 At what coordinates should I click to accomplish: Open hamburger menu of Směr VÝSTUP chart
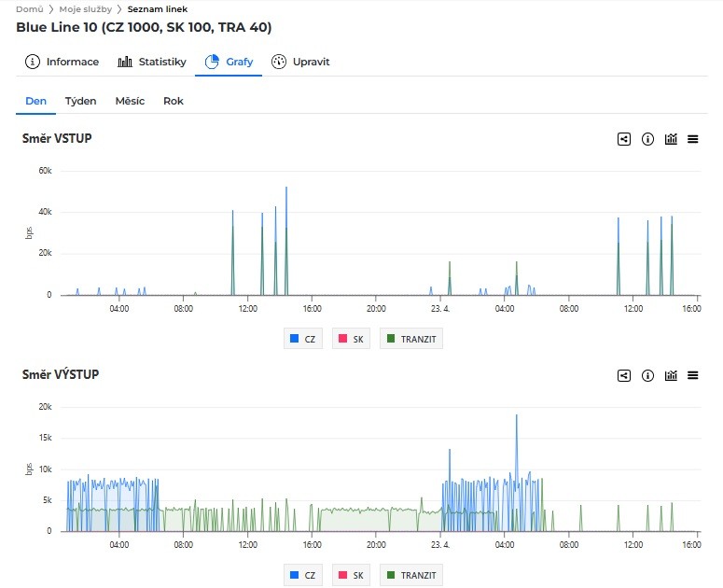tap(692, 375)
